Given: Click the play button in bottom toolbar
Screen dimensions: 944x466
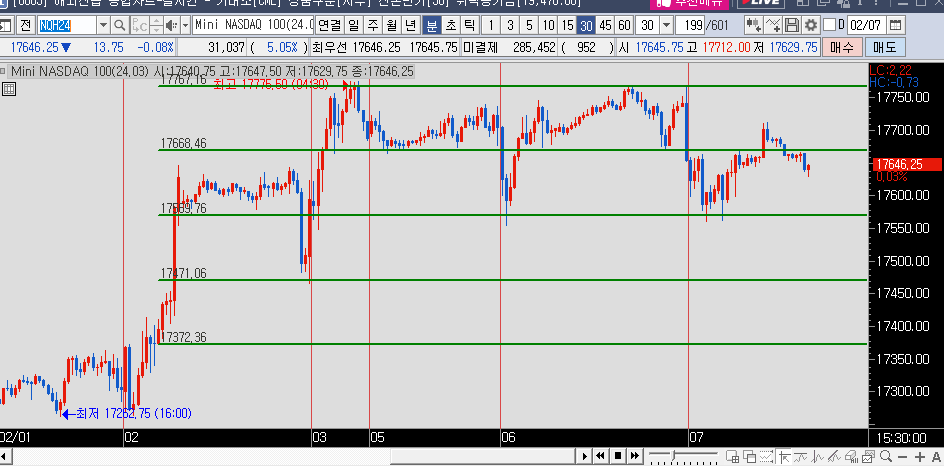Looking at the screenshot, I should (584, 456).
